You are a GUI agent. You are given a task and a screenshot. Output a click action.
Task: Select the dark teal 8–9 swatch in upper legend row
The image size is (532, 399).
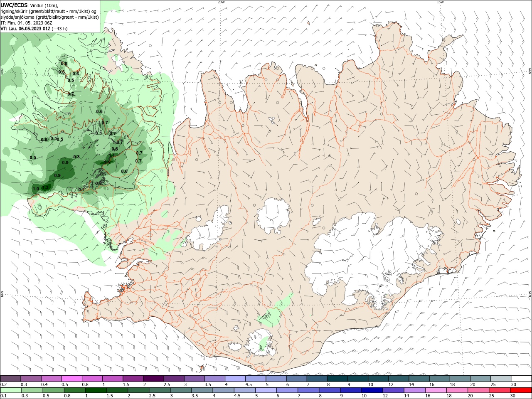(x=337, y=379)
